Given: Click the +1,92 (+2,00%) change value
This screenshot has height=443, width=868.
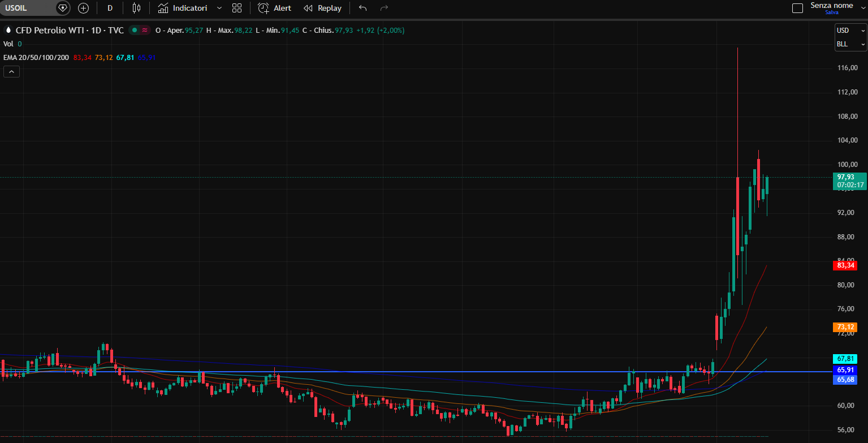Looking at the screenshot, I should (381, 31).
